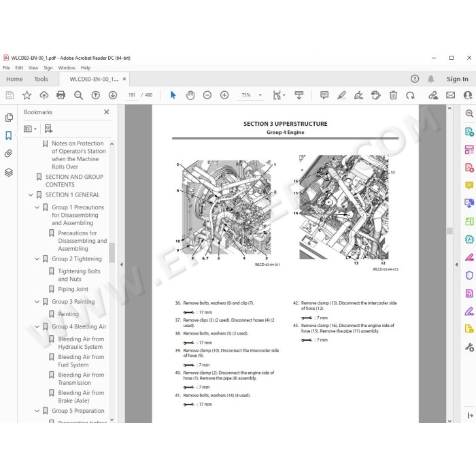Select the highlight text tool
This screenshot has height=476, width=476.
(x=341, y=95)
